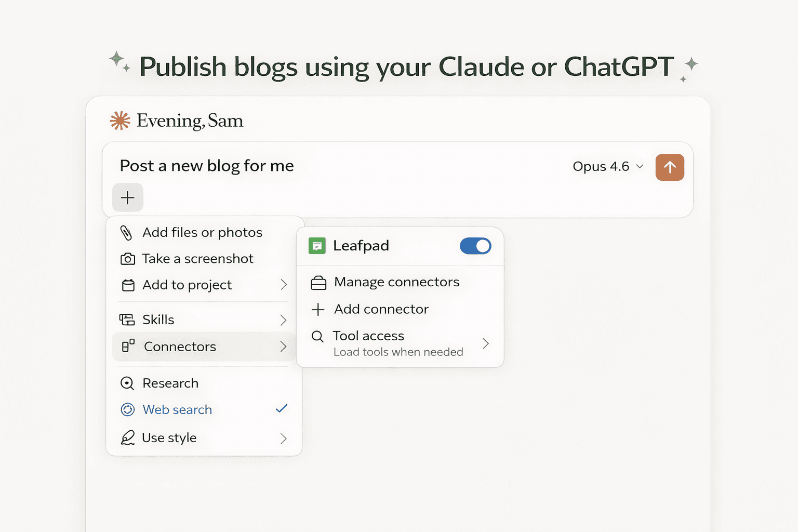Screen dimensions: 798x532
Task: Click the Use style quill icon
Action: [x=128, y=437]
